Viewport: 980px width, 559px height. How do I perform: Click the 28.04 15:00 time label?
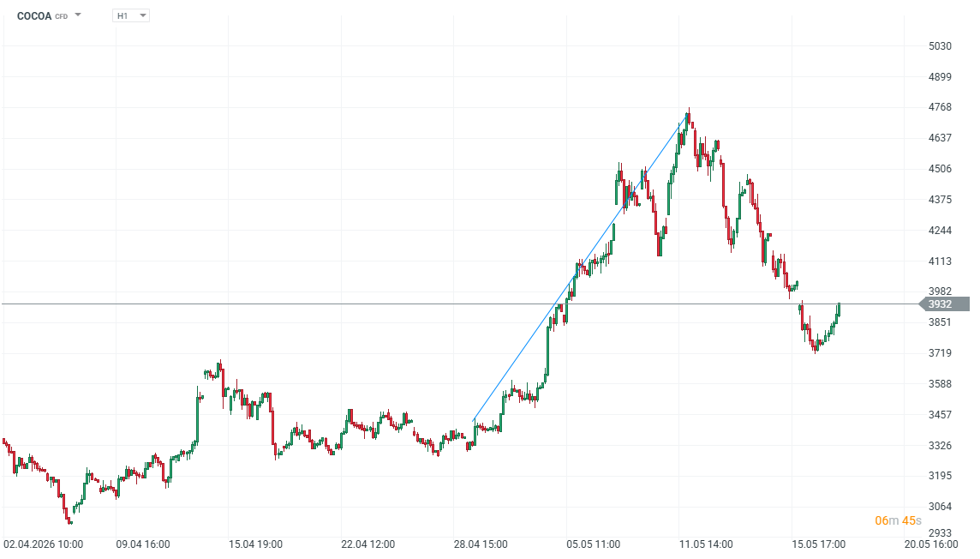481,544
